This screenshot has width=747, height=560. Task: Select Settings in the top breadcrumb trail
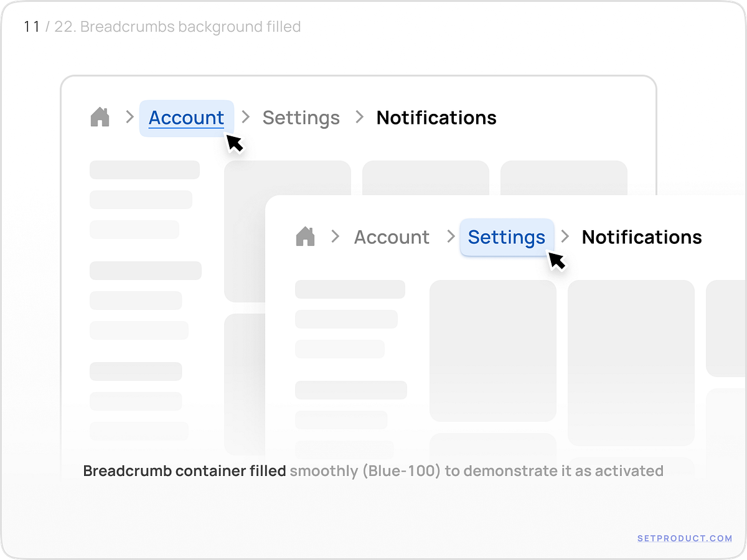point(301,117)
